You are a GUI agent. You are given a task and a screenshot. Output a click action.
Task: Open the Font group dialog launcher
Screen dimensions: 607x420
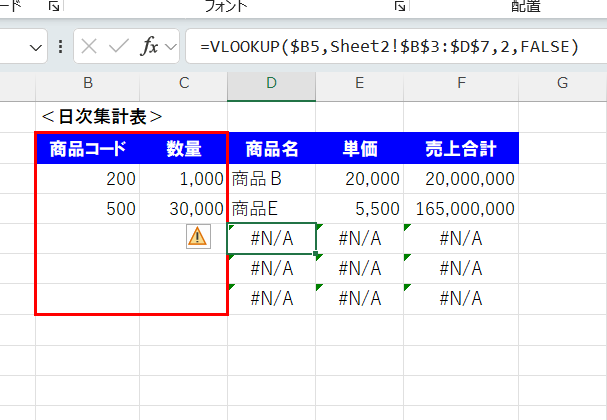(400, 6)
